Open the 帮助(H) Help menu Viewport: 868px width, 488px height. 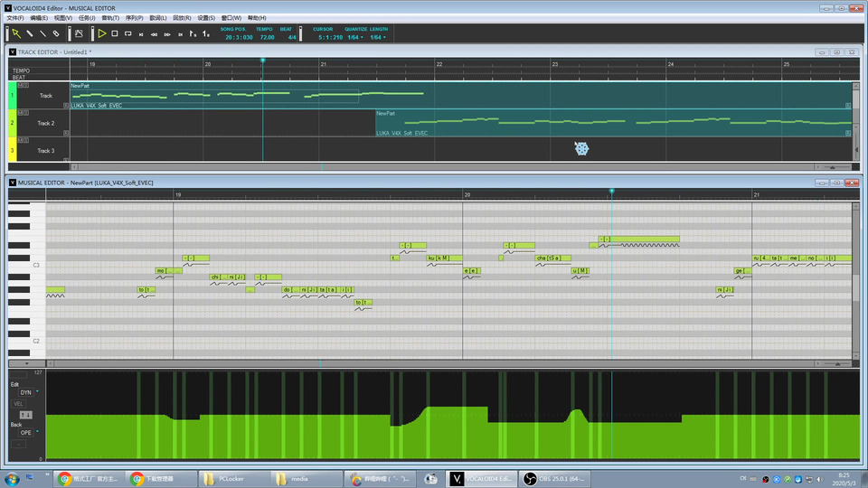(257, 18)
